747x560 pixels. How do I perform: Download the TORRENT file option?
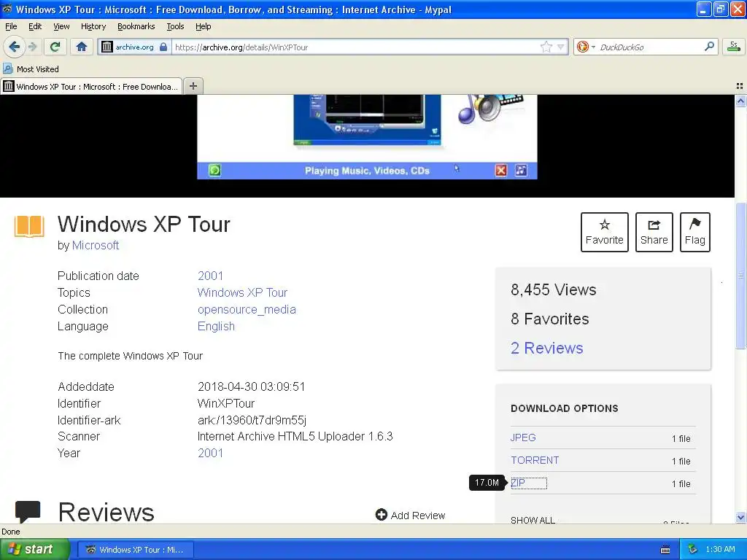pyautogui.click(x=535, y=461)
